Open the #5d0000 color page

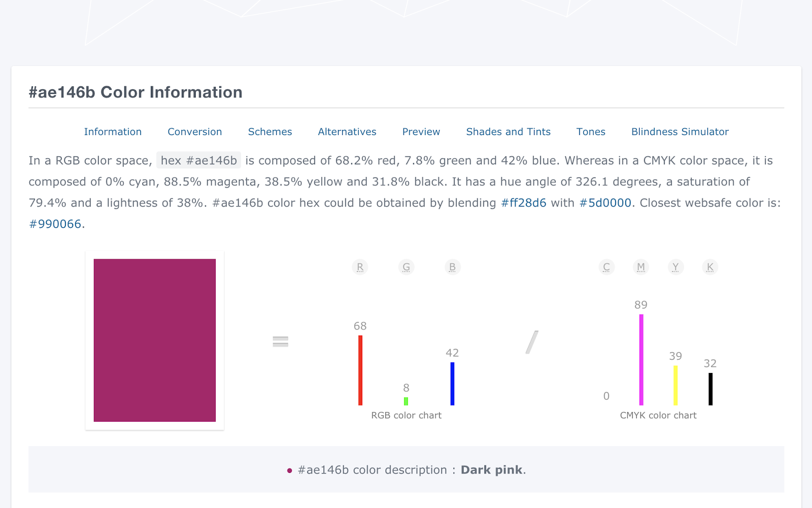(605, 202)
